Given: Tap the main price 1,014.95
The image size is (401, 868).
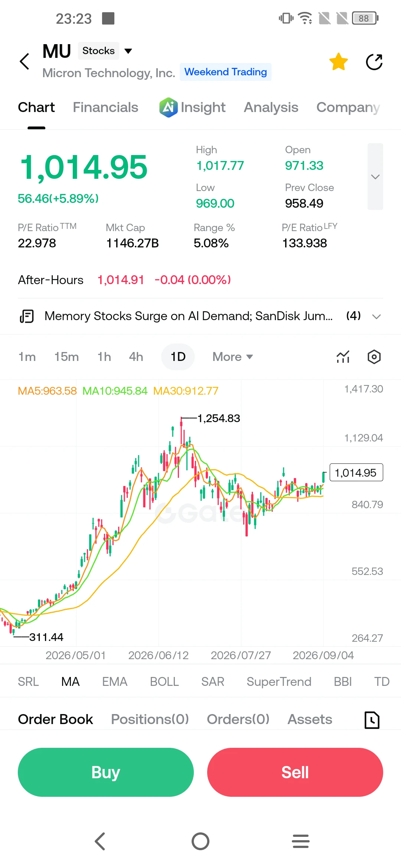Looking at the screenshot, I should point(84,168).
